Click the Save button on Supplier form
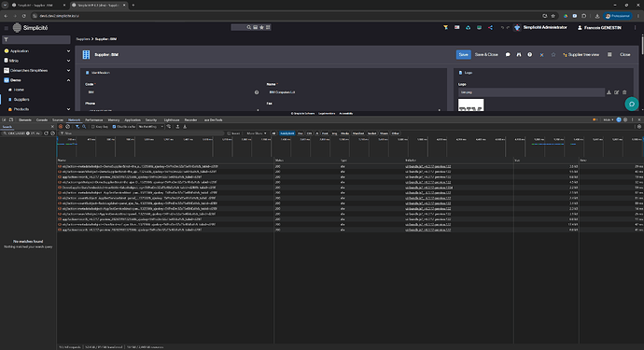The height and width of the screenshot is (350, 644). coord(463,55)
